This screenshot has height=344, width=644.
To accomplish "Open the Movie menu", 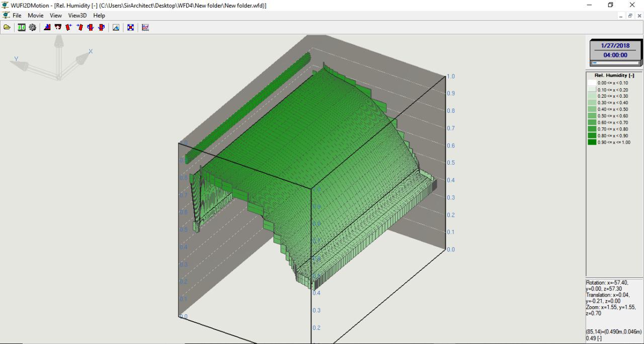I will [36, 16].
